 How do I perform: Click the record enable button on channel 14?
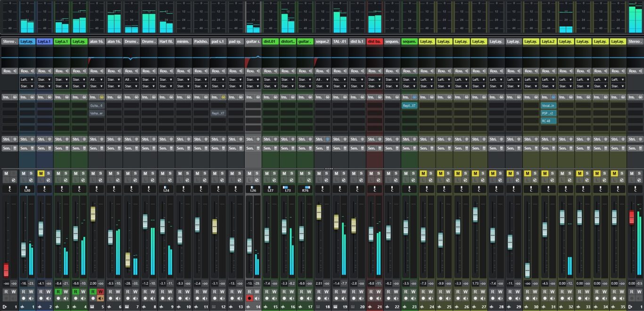249,298
